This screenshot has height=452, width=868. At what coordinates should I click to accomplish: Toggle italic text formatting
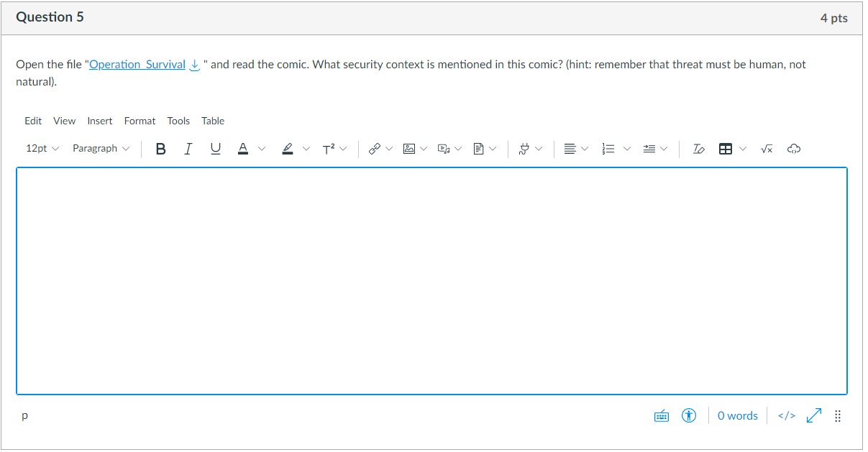(x=188, y=149)
